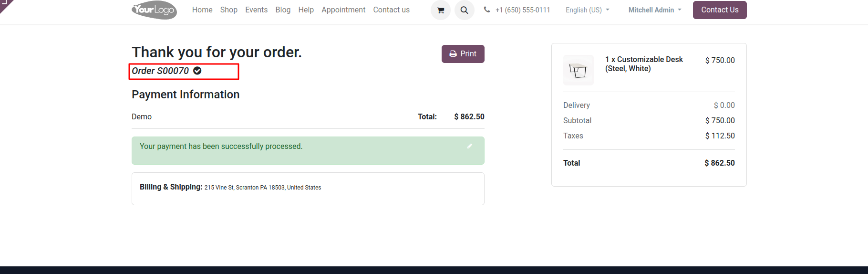The height and width of the screenshot is (274, 868).
Task: Click the search magnifier icon
Action: pyautogui.click(x=465, y=10)
